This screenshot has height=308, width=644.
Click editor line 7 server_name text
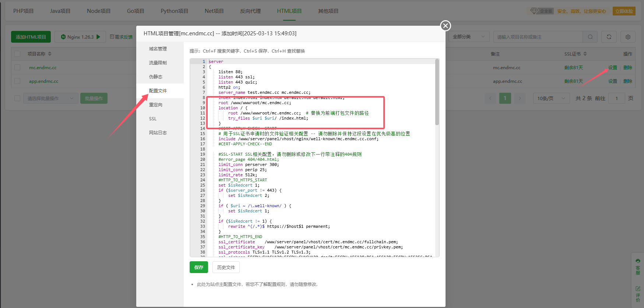pyautogui.click(x=264, y=93)
